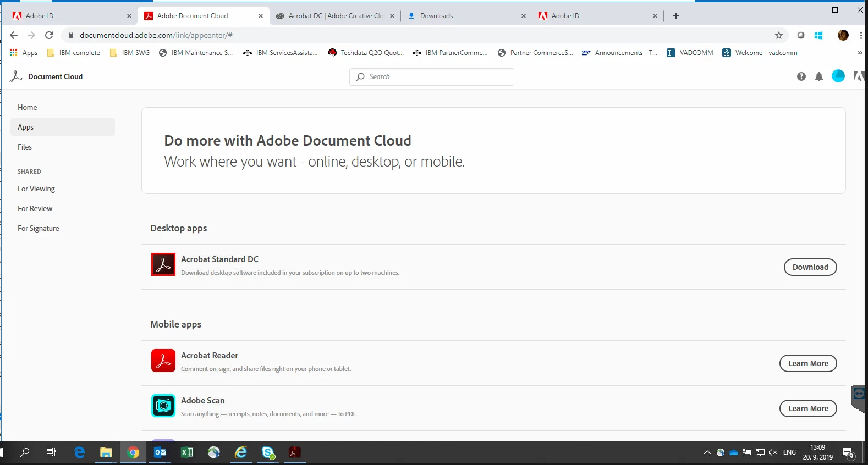Image resolution: width=868 pixels, height=465 pixels.
Task: Click the search magnifier icon
Action: (360, 77)
